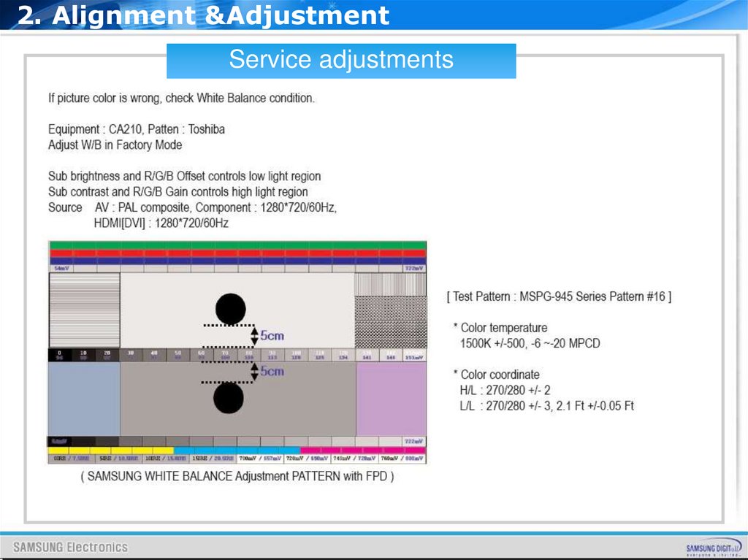Image resolution: width=748 pixels, height=560 pixels.
Task: Click the Samsung White Balance pattern caption
Action: pyautogui.click(x=237, y=476)
